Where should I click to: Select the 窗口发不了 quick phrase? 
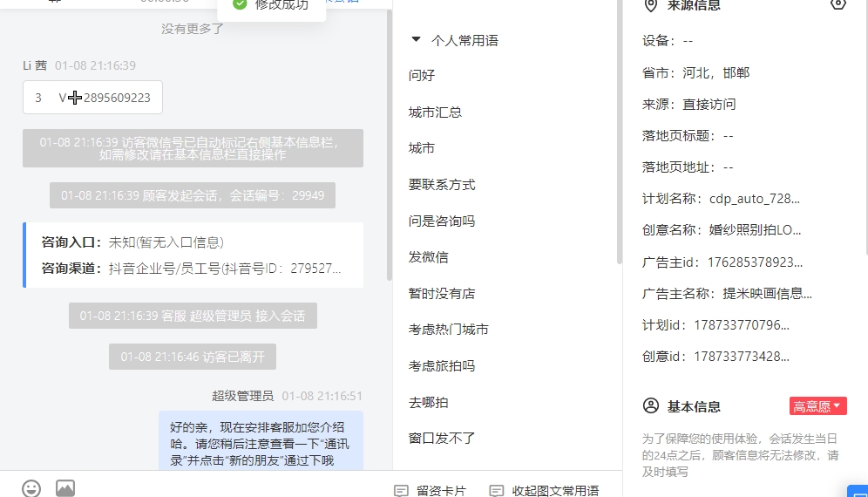(x=442, y=439)
